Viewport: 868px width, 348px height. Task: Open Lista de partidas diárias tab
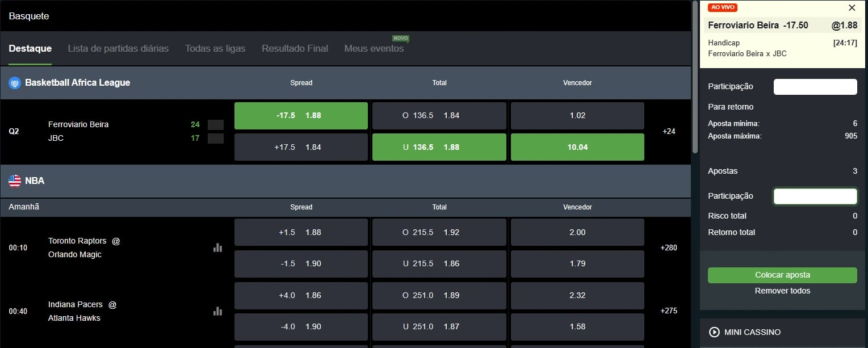click(x=118, y=49)
